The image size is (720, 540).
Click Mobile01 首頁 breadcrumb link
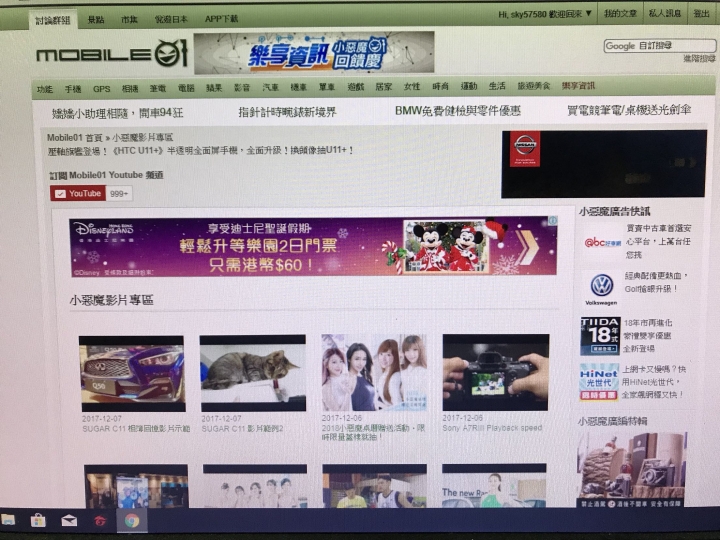pyautogui.click(x=74, y=138)
